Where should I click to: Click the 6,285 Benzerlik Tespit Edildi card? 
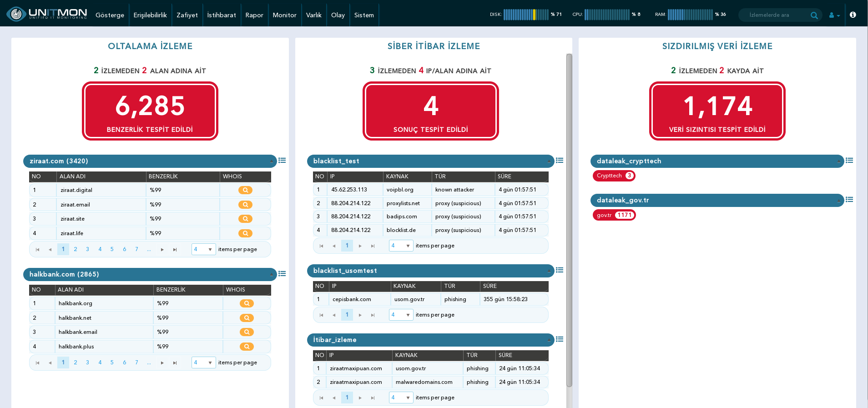pyautogui.click(x=150, y=111)
